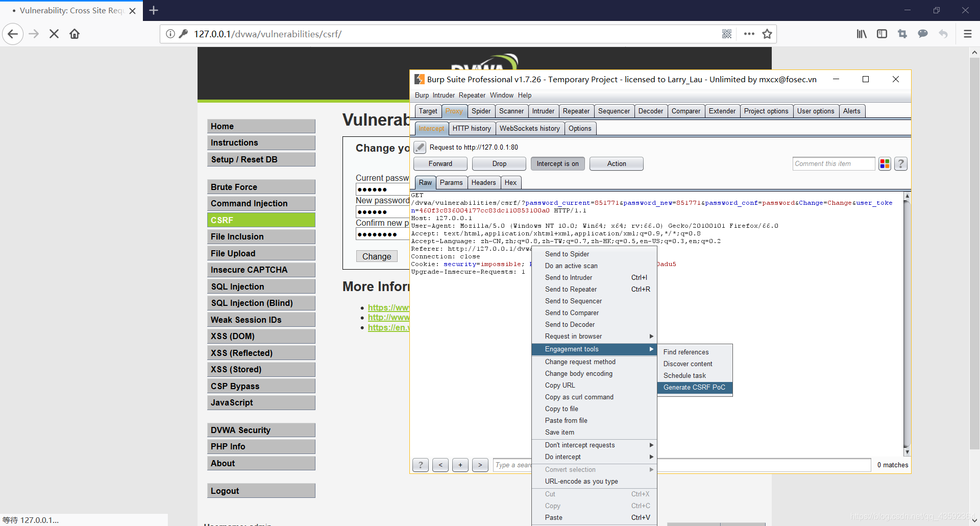Screen dimensions: 980x526
Task: Click the Change password button
Action: (377, 256)
